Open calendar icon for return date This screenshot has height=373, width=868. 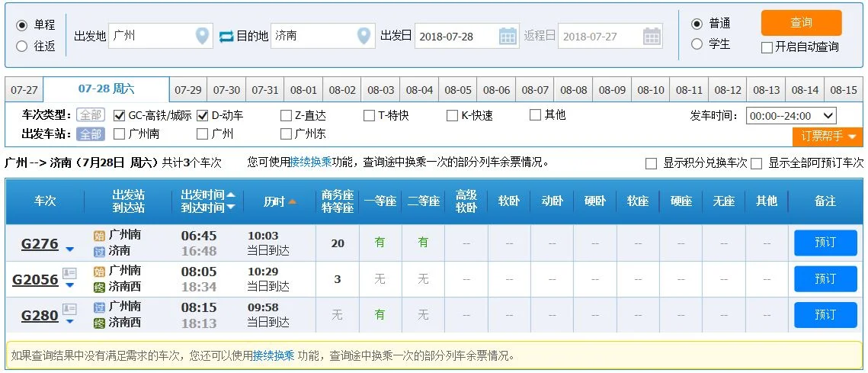[x=652, y=37]
